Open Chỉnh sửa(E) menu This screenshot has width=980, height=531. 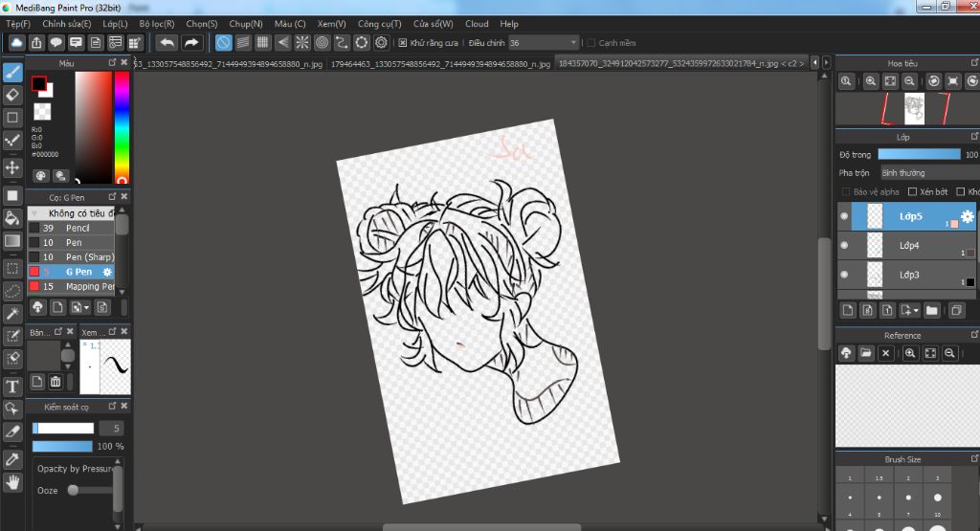point(66,24)
